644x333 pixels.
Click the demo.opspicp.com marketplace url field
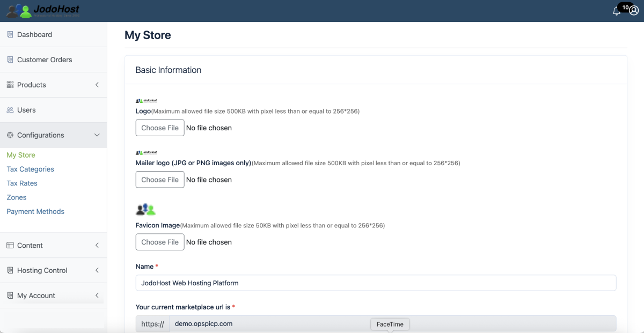[392, 324]
